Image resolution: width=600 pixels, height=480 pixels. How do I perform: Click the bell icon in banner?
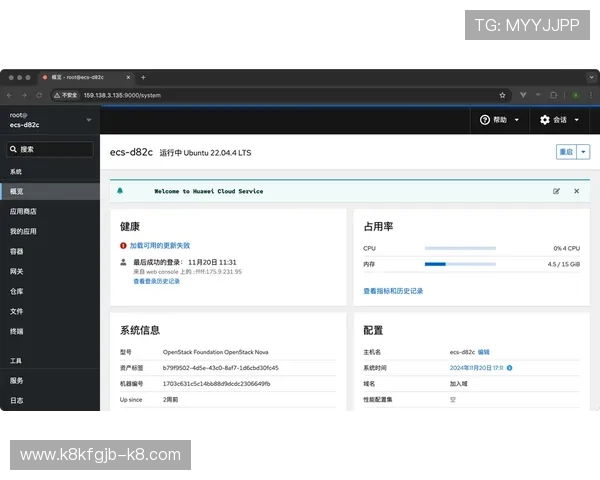click(x=120, y=191)
